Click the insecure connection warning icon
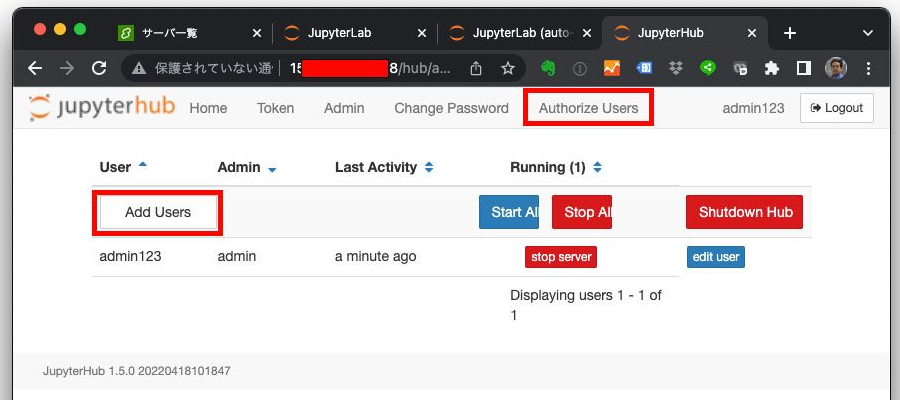The height and width of the screenshot is (400, 900). (x=139, y=69)
